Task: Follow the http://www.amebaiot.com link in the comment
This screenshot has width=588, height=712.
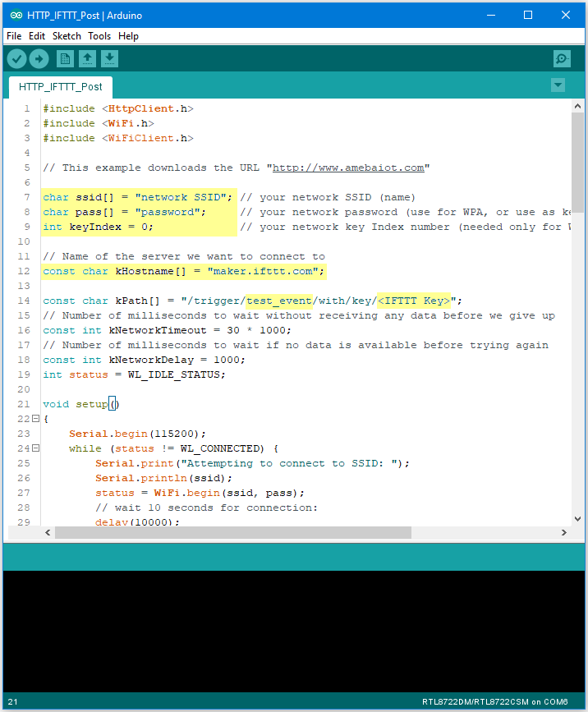Action: click(348, 168)
